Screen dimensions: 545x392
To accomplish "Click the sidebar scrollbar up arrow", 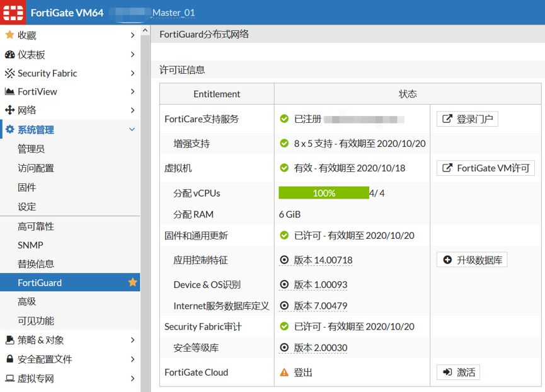I will (146, 30).
